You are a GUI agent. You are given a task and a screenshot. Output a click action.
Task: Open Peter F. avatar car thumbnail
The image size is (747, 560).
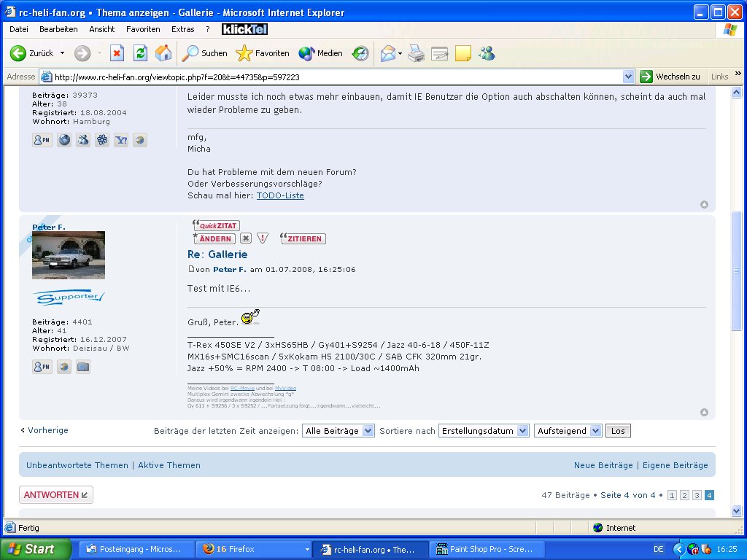pyautogui.click(x=69, y=255)
